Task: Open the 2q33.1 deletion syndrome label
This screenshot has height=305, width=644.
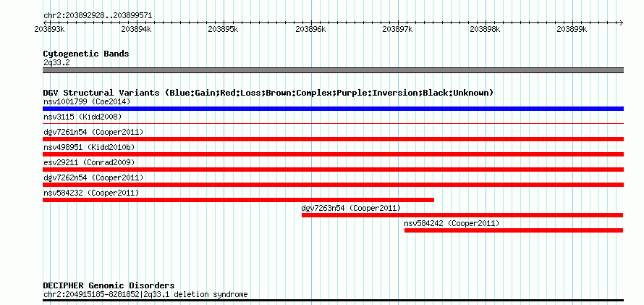Action: pos(145,294)
